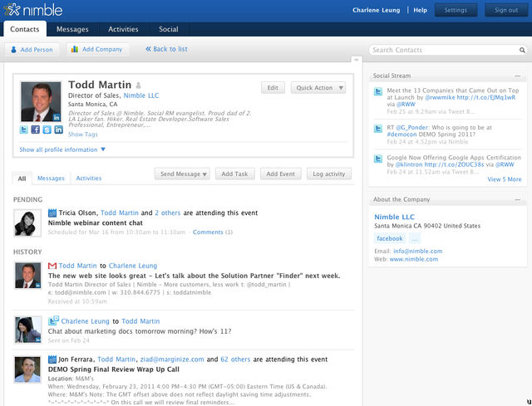This screenshot has height=406, width=532.
Task: Toggle the sidebar collapse handle above the profile
Action: coord(357,60)
